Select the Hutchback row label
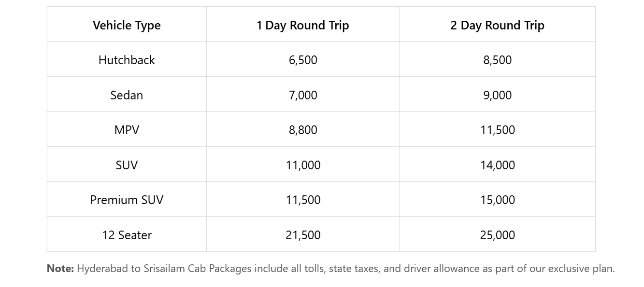Screen dimensions: 644x287 (127, 60)
